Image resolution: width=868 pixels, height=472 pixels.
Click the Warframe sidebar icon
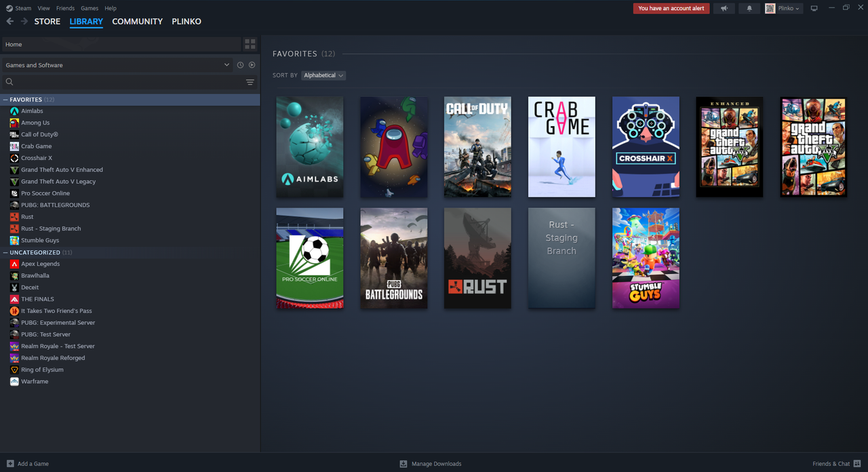tap(14, 382)
